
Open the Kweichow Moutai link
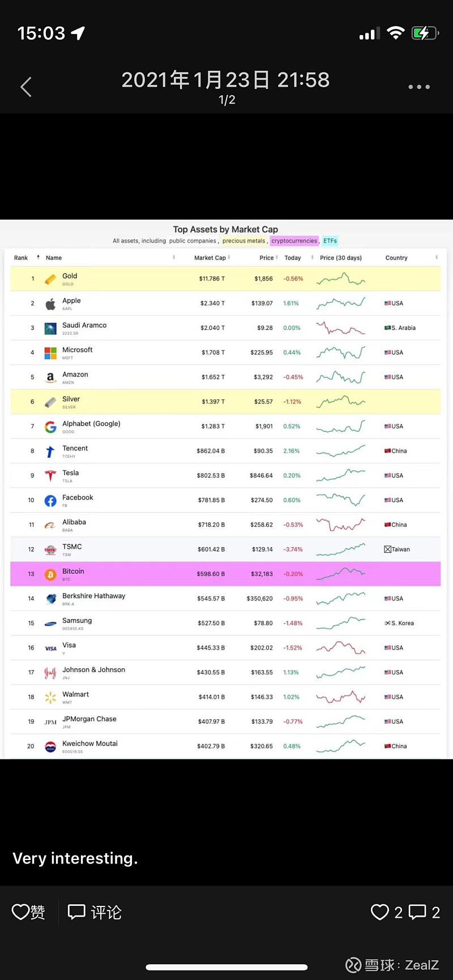90,743
